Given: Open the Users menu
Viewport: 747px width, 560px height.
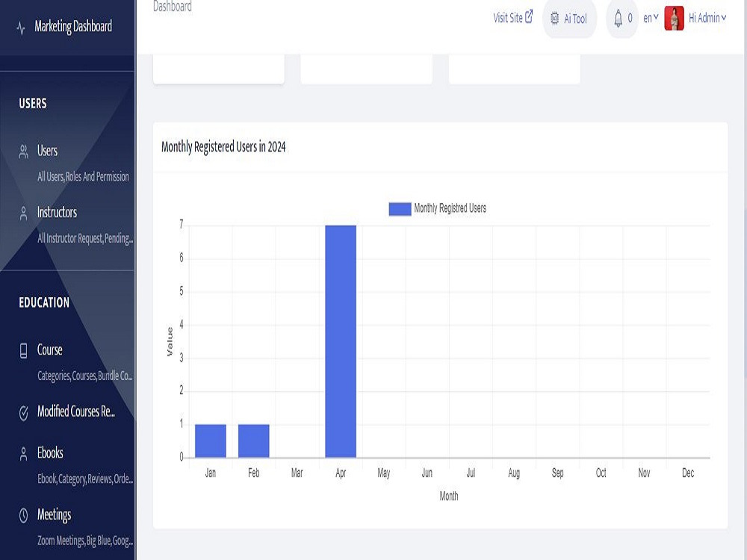Looking at the screenshot, I should coord(47,151).
